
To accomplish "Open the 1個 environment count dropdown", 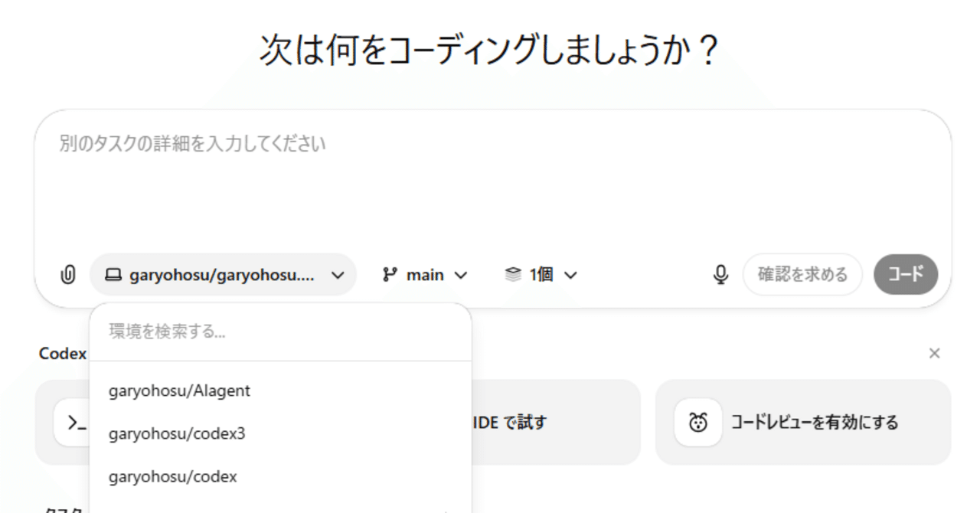I will (570, 274).
